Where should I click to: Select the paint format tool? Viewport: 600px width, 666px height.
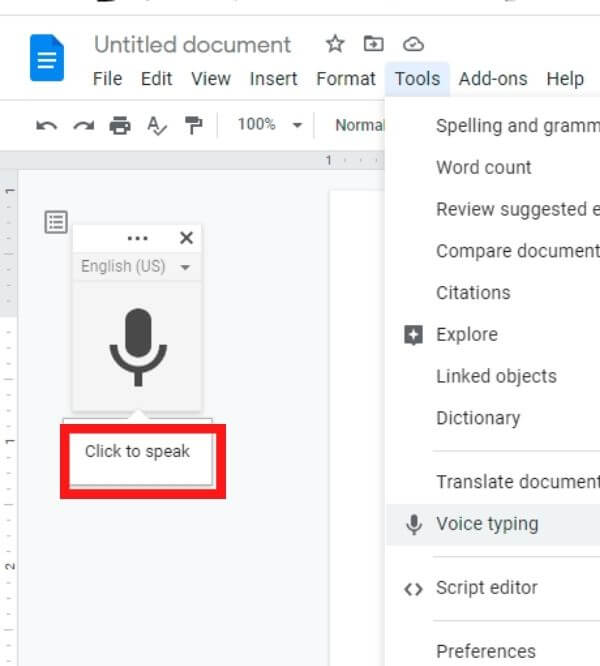(194, 125)
